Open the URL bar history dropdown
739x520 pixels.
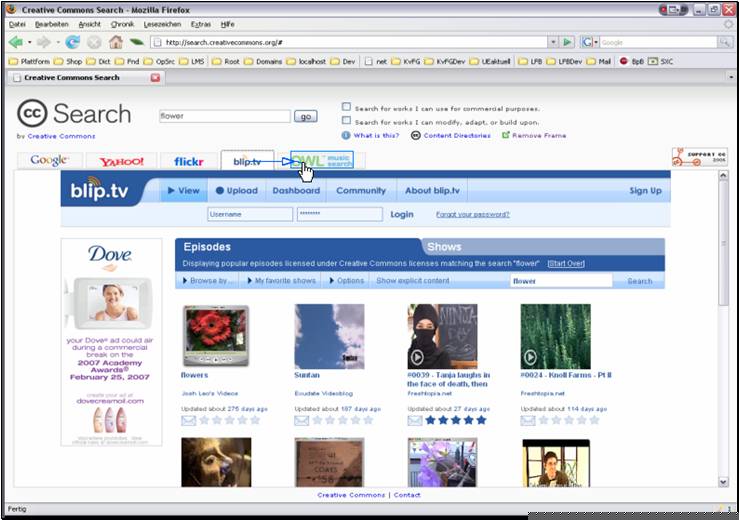(x=552, y=42)
